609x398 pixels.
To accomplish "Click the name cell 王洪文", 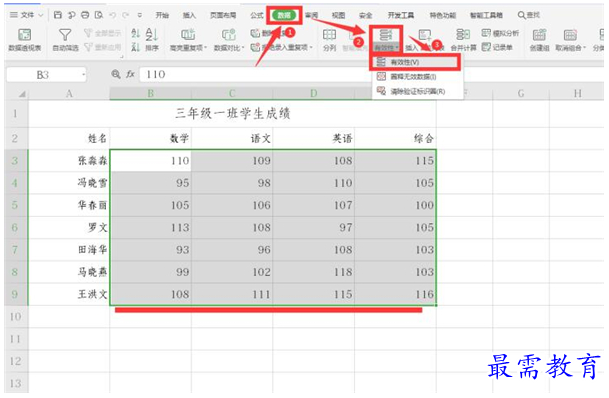I will tap(69, 294).
